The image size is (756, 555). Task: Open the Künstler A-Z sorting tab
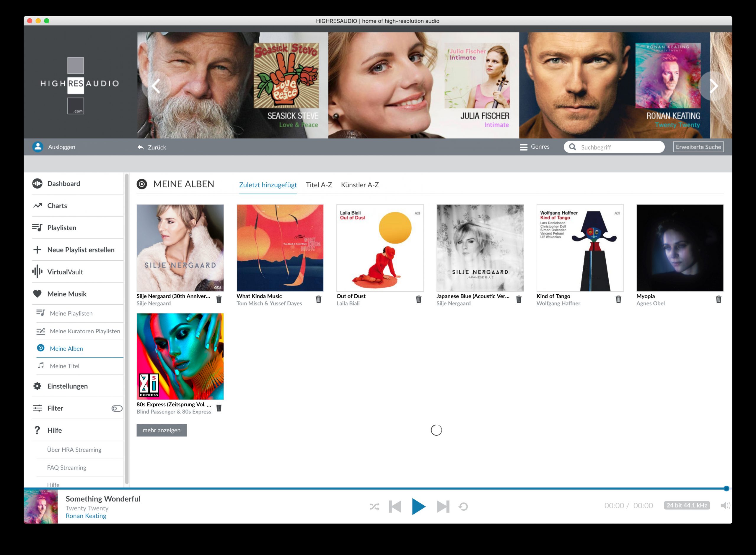tap(359, 185)
